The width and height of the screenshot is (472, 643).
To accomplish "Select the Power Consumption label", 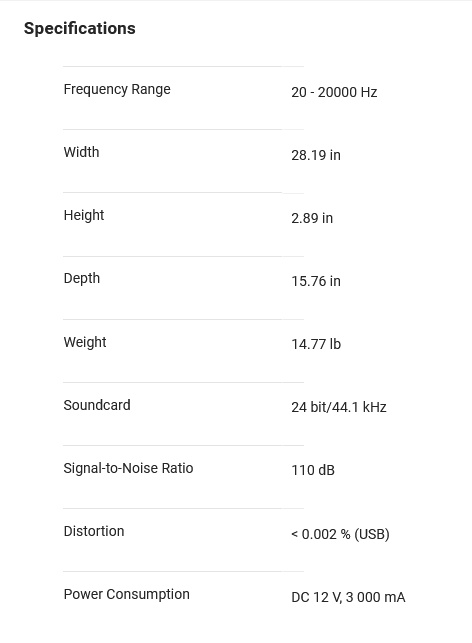I will (127, 595).
